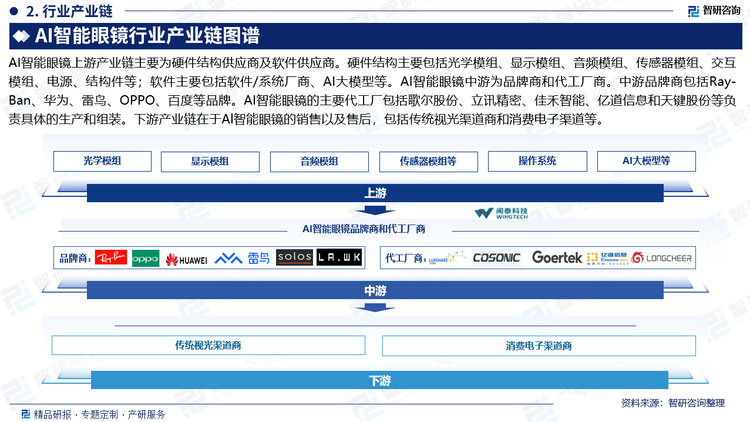
Task: Click the Ray-Ban brand logo
Action: tap(111, 258)
